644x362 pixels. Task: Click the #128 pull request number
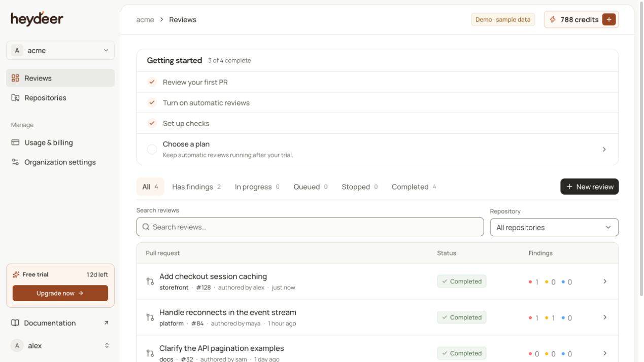coord(204,287)
